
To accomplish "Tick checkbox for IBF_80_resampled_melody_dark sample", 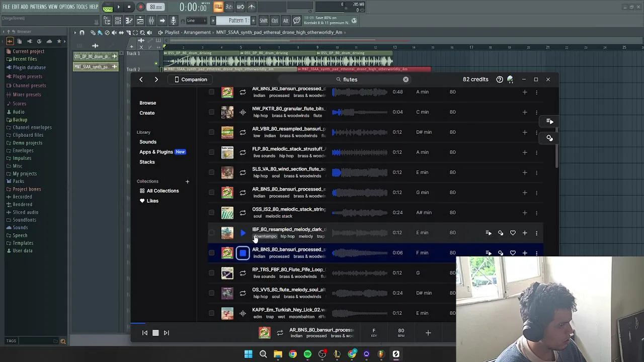I will (211, 233).
